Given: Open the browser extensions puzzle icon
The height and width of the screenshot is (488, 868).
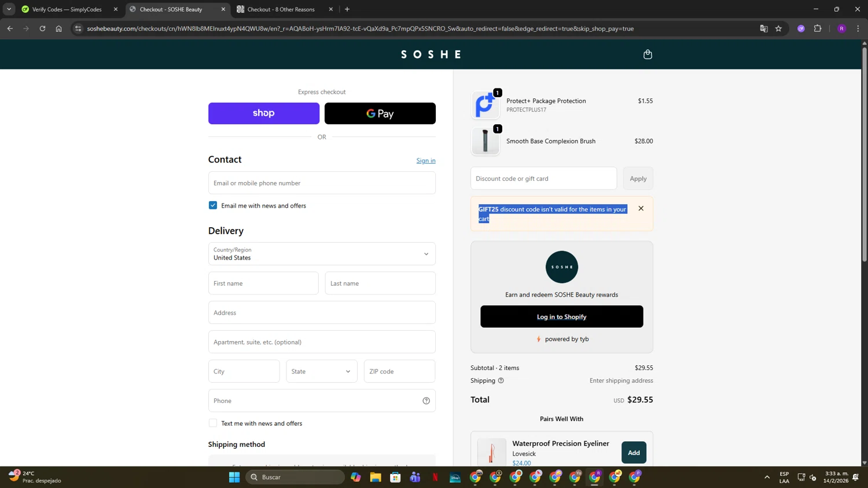Looking at the screenshot, I should point(818,28).
